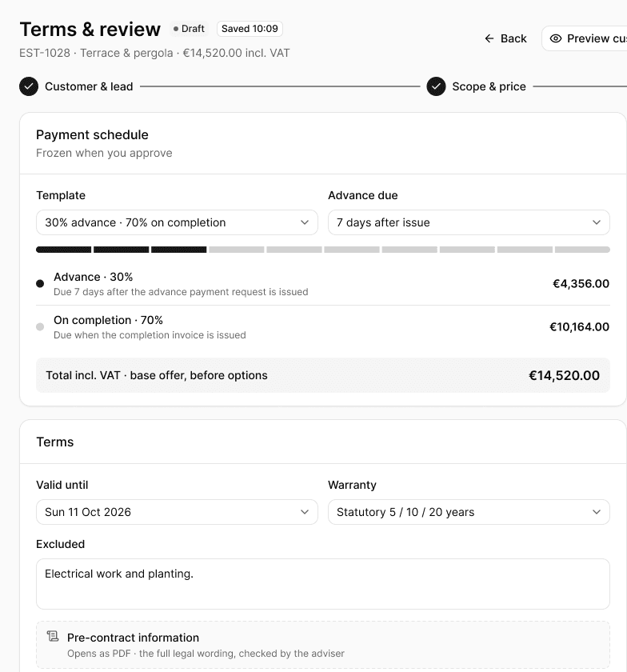This screenshot has height=672, width=627.
Task: Click the Back button
Action: pos(505,38)
